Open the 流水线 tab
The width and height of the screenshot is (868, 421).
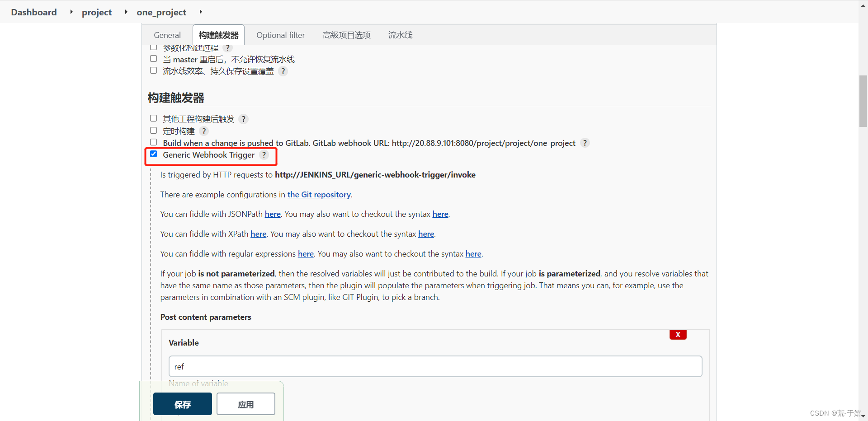point(400,35)
